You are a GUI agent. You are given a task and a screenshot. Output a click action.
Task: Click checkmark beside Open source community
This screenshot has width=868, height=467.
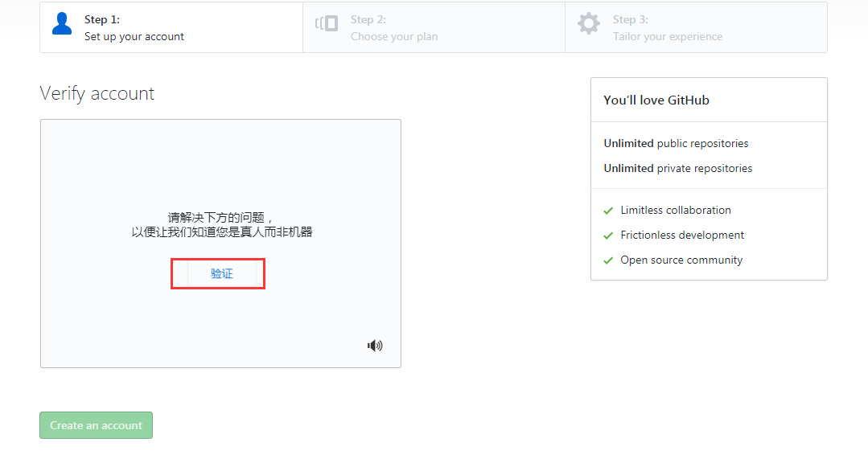tap(608, 260)
